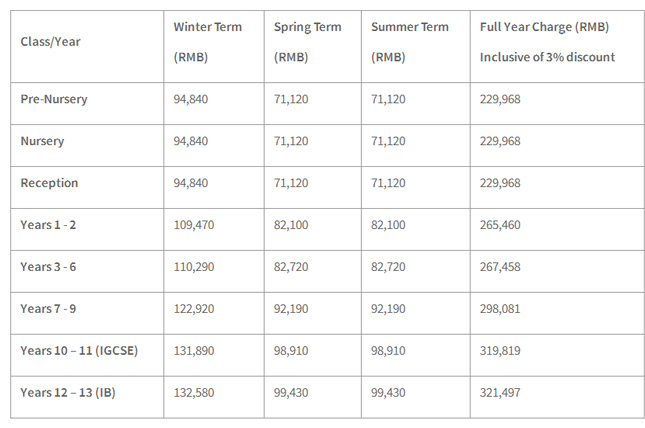Screen dimensions: 645x428
Task: Click the Full Year Charge header cell
Action: (x=545, y=42)
